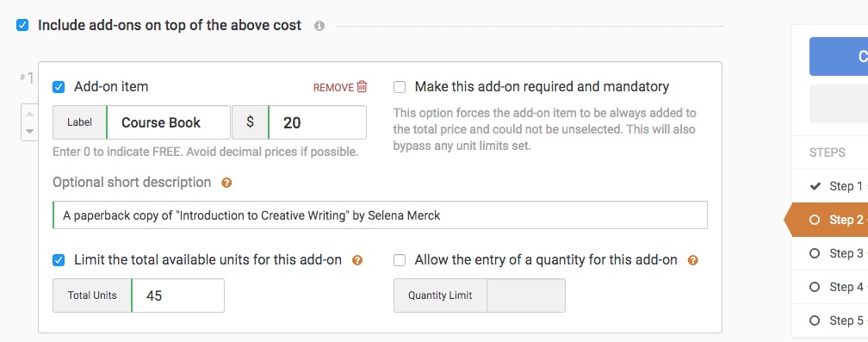Uncheck Limit the total available units
This screenshot has width=868, height=342.
[x=59, y=260]
